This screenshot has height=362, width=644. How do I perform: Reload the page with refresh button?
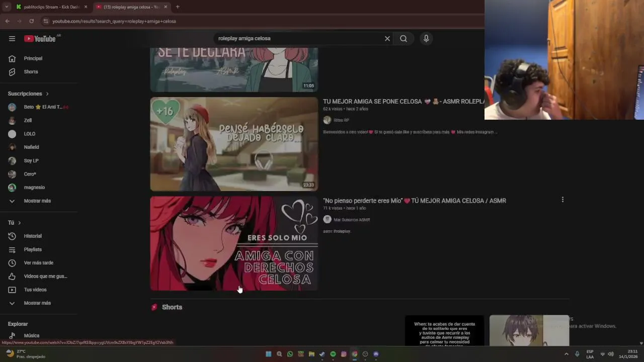point(31,21)
